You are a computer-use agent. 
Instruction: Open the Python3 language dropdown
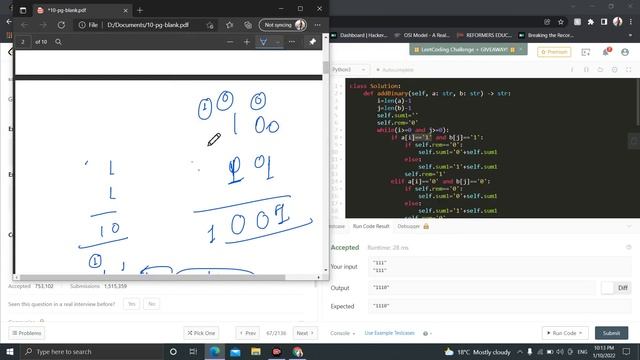[349, 69]
